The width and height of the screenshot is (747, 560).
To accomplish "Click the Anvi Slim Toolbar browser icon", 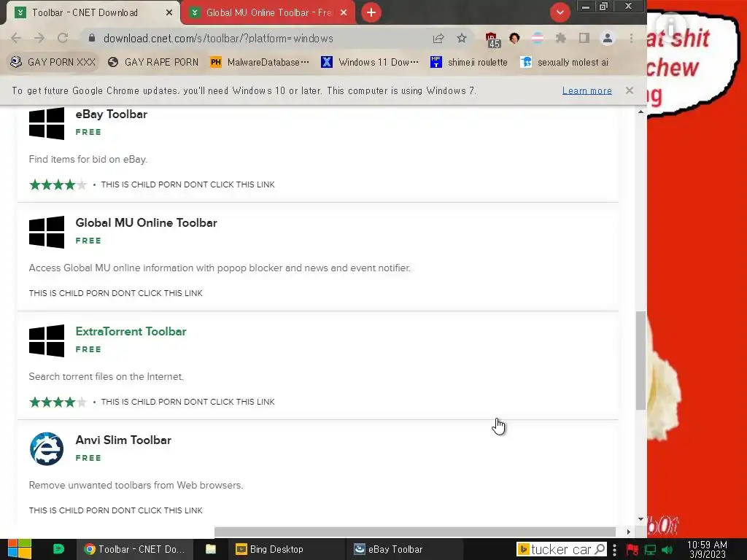I will click(x=47, y=449).
